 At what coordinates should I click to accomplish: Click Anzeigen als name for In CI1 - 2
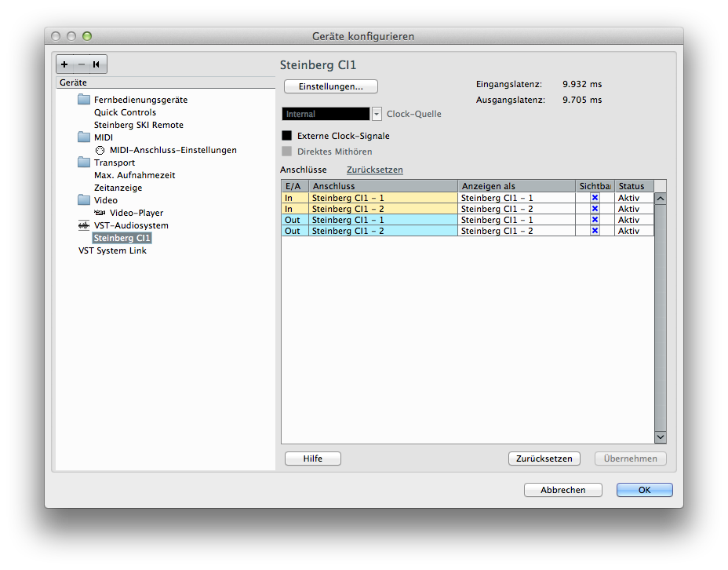coord(517,209)
